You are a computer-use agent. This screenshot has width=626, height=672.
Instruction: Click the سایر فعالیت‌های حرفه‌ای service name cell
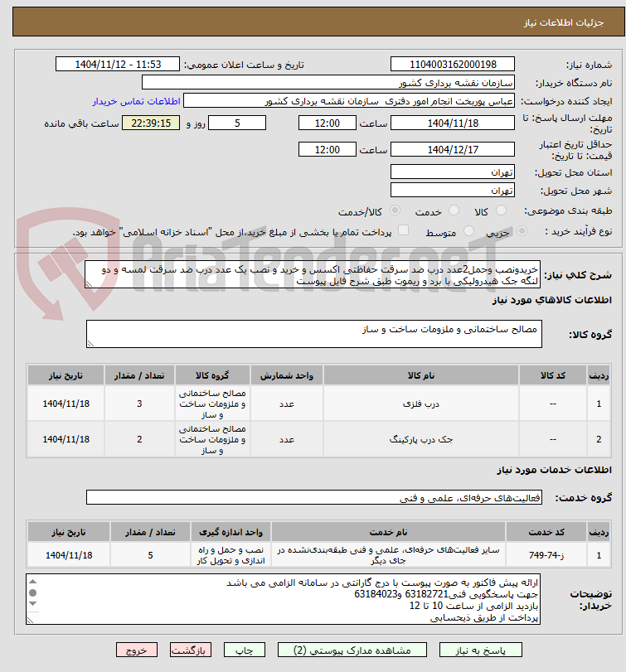[x=388, y=555]
